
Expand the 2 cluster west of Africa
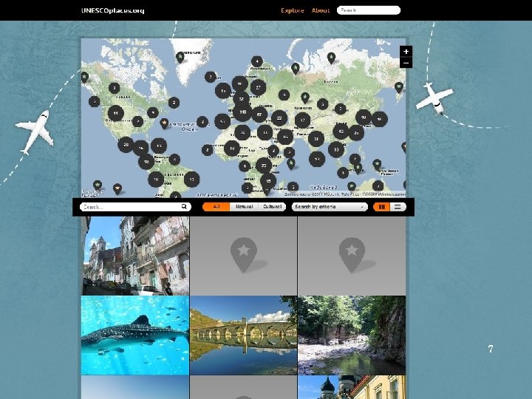[208, 149]
